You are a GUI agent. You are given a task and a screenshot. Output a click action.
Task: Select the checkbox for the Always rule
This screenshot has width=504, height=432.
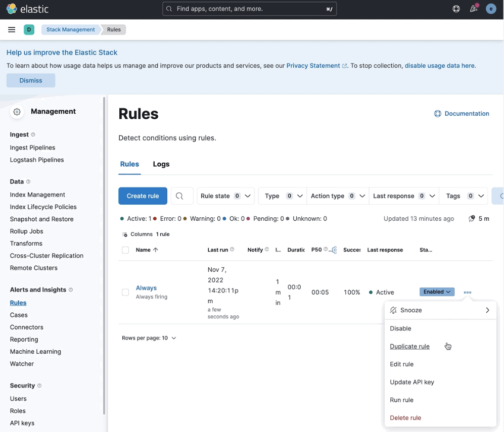pyautogui.click(x=125, y=292)
